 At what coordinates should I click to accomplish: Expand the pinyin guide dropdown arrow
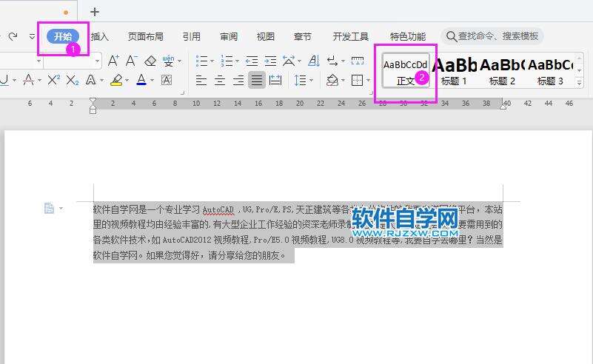tap(180, 61)
